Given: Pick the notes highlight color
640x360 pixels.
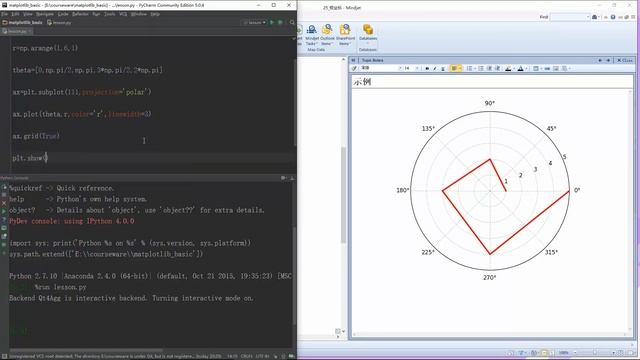Looking at the screenshot, I should [508, 68].
